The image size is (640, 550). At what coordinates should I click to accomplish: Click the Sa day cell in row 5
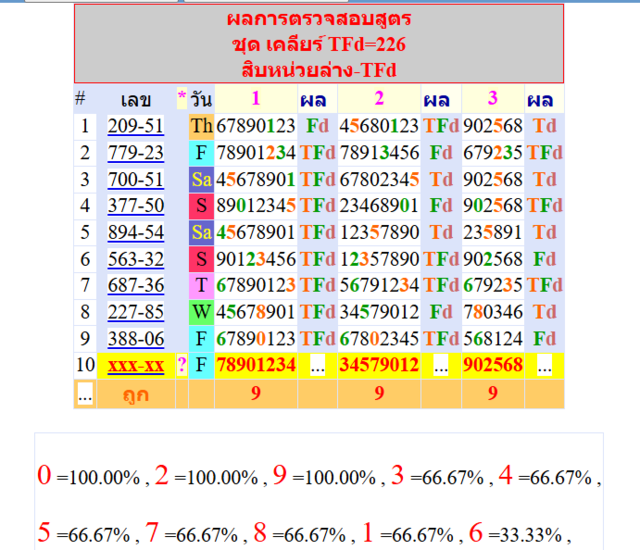(x=201, y=233)
